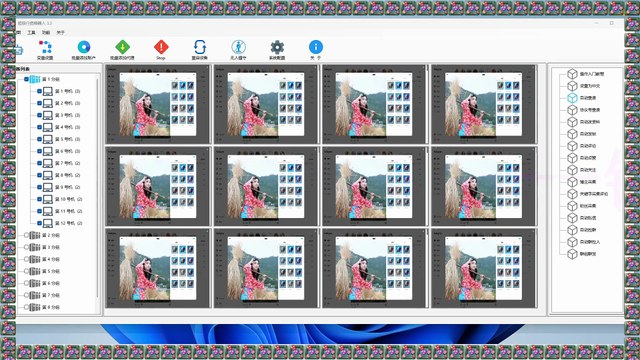Select the 第 6 分组 group label
640x360 pixels.
(x=51, y=283)
